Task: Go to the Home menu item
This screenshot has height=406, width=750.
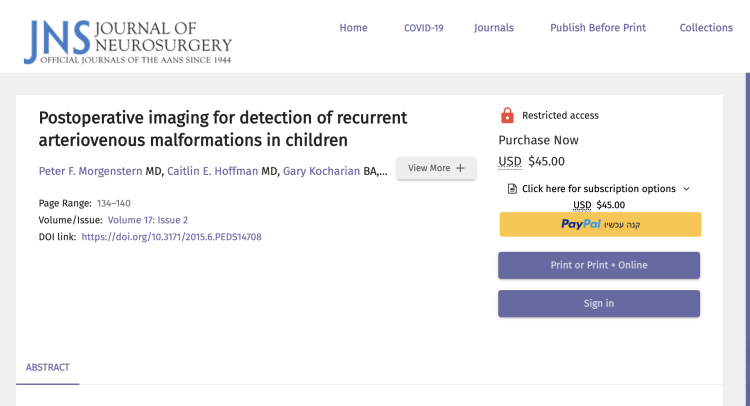Action: pyautogui.click(x=353, y=28)
